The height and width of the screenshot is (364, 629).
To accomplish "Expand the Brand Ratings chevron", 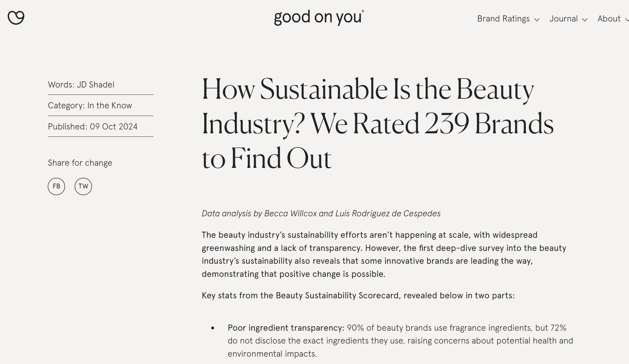I will pos(537,20).
